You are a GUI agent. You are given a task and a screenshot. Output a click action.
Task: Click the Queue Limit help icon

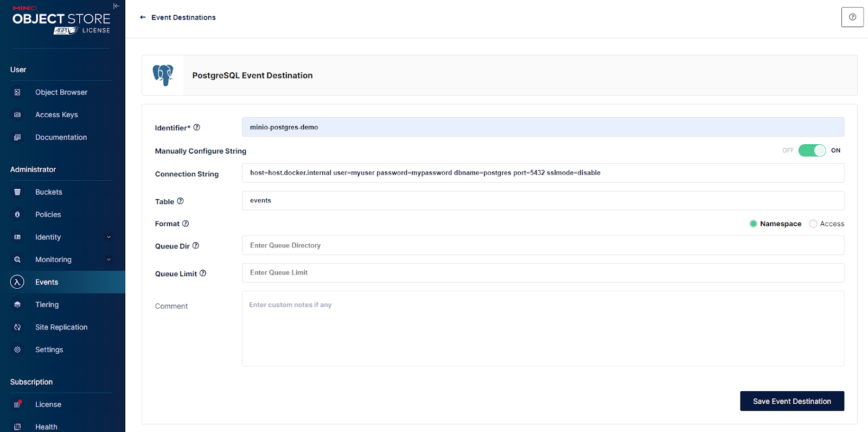pos(203,274)
